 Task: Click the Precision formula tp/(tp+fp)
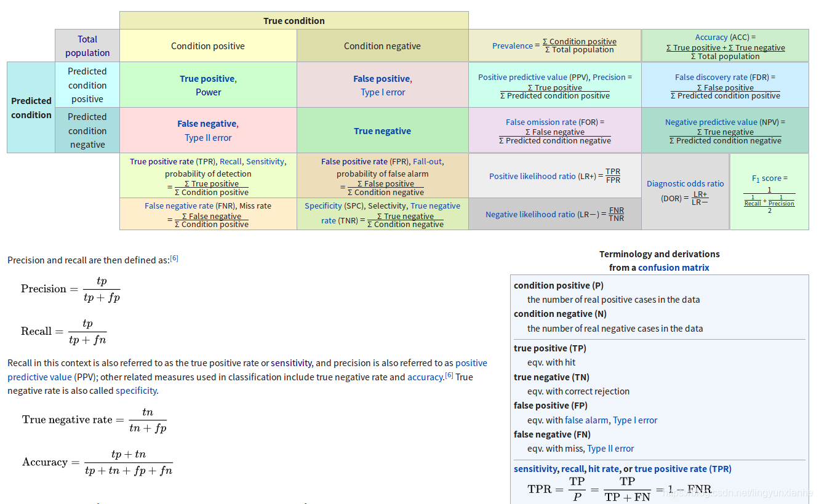point(71,289)
